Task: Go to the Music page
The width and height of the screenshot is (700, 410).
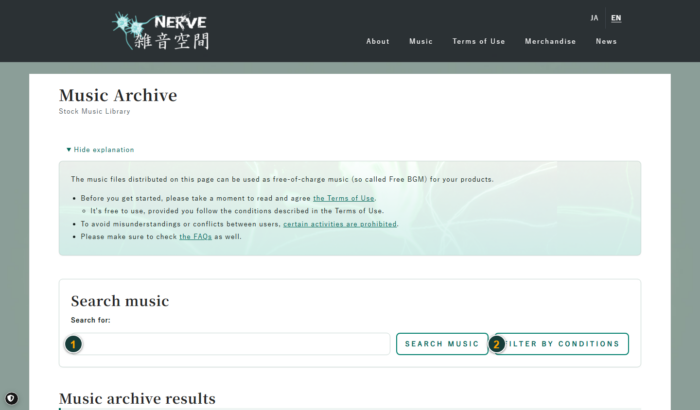Action: pos(421,41)
